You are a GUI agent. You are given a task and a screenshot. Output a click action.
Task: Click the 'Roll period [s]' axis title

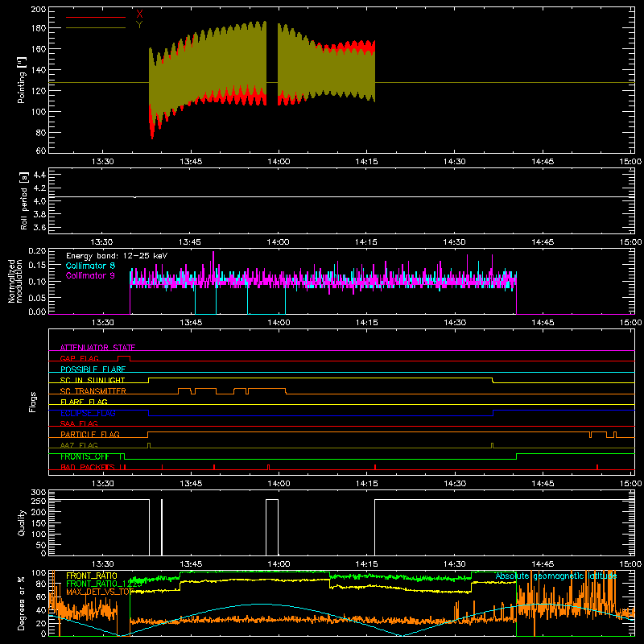coord(23,200)
